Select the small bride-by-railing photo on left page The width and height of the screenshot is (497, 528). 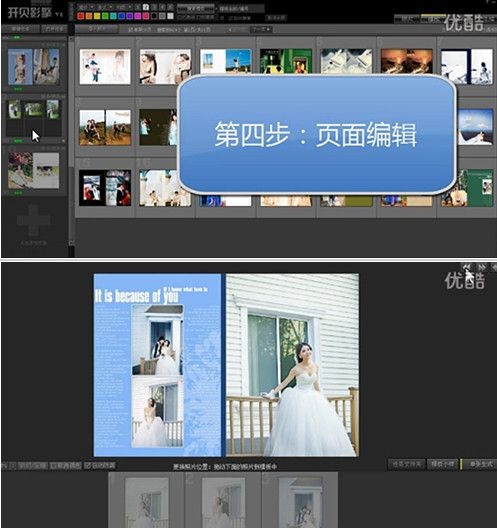157,412
